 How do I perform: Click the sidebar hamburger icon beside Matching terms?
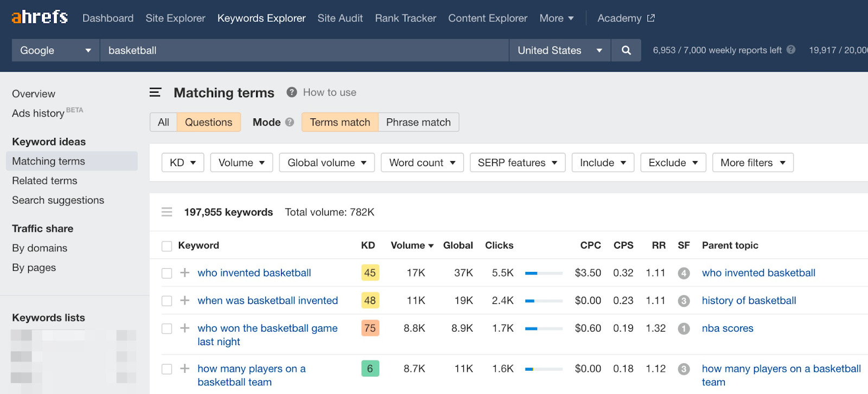pyautogui.click(x=155, y=92)
